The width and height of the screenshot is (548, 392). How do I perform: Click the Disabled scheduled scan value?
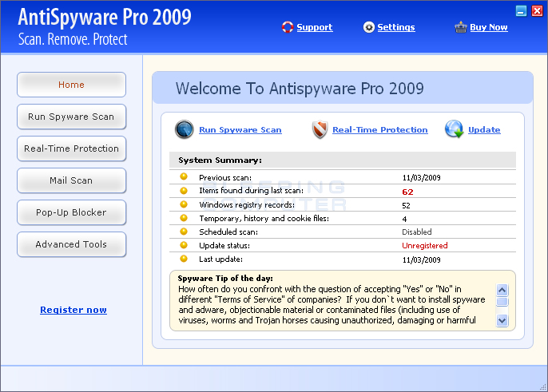click(x=417, y=232)
